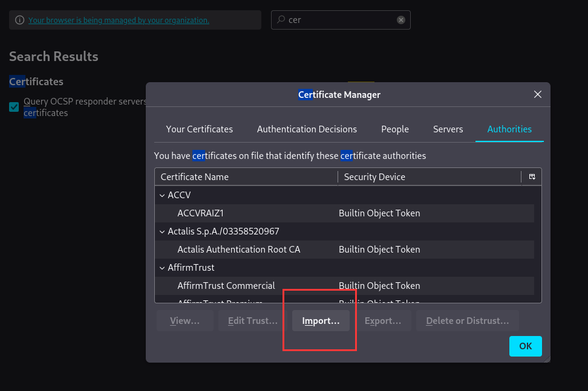
Task: Click the Builtin Object Token cell for Actalis Authentication Root CA
Action: (x=379, y=250)
